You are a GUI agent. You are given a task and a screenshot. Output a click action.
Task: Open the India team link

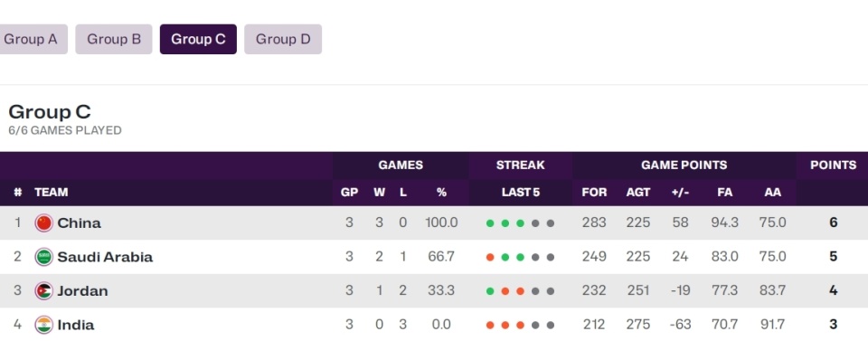(x=76, y=325)
